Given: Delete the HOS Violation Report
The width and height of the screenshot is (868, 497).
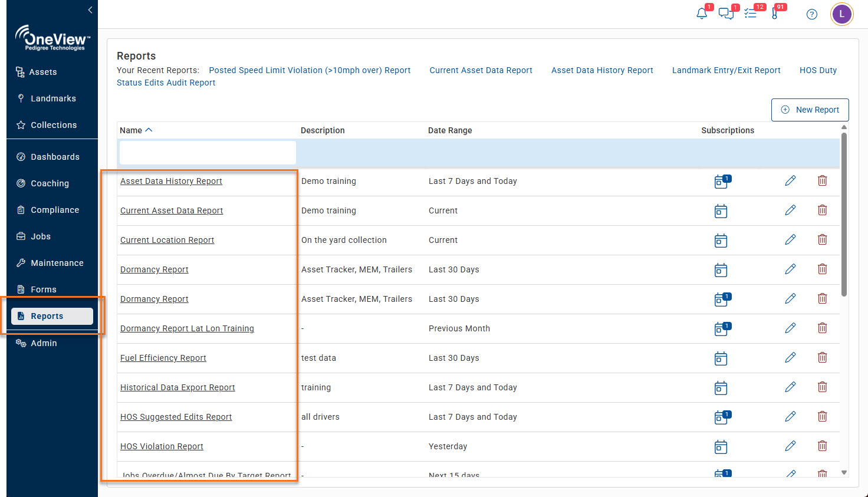Looking at the screenshot, I should pyautogui.click(x=822, y=446).
